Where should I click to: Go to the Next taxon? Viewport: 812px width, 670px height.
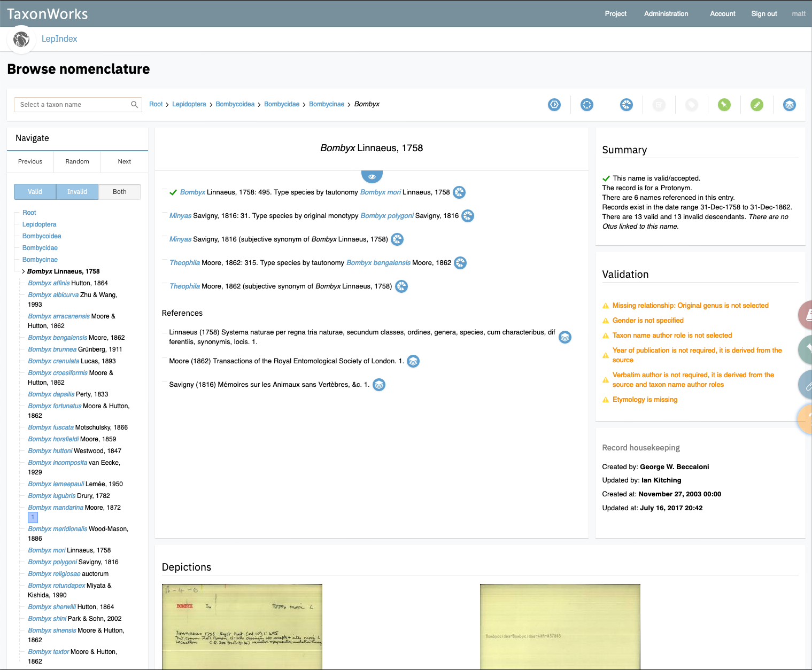[x=125, y=161]
